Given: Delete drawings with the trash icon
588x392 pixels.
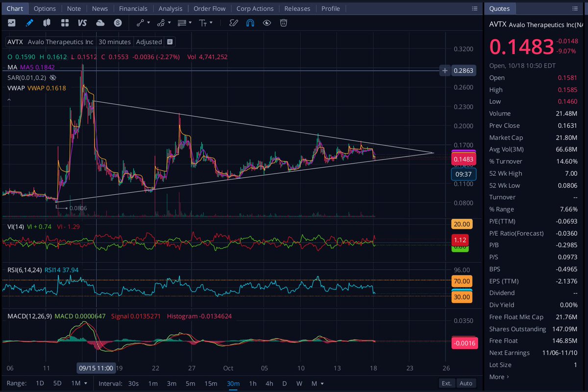Looking at the screenshot, I should pos(283,23).
